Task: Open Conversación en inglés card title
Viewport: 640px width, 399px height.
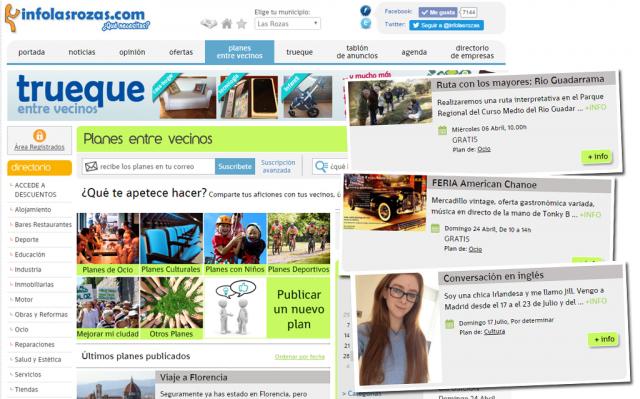Action: 493,277
